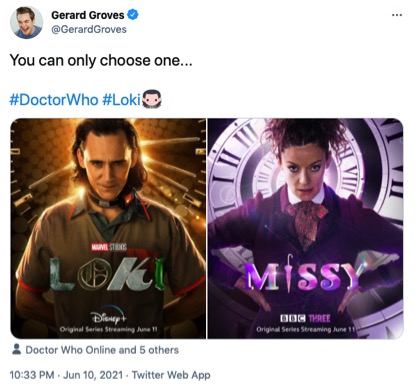Open the @GerardGroves handle link
This screenshot has width=415, height=388.
(89, 30)
